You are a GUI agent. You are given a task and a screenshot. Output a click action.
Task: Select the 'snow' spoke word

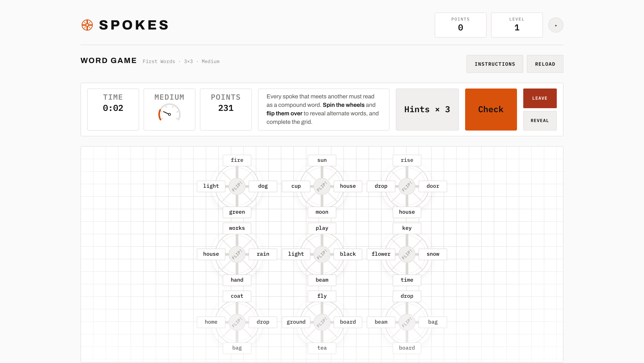[433, 254]
